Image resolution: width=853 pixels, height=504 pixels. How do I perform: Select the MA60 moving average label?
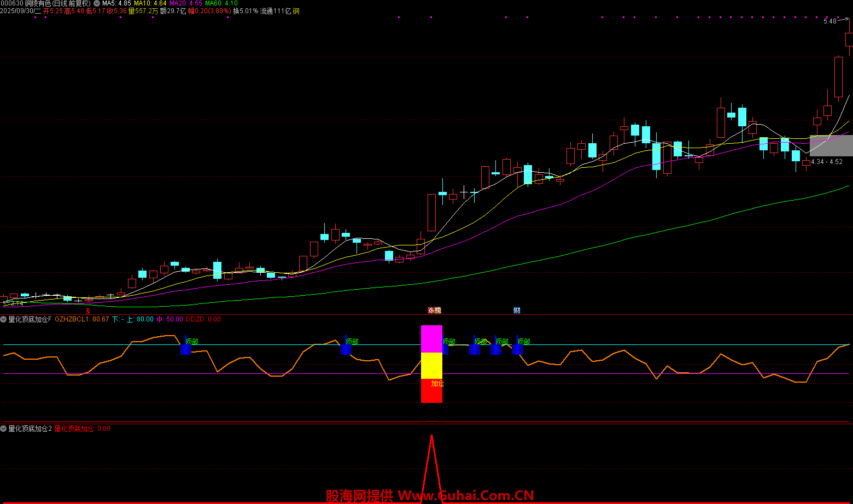pos(221,3)
